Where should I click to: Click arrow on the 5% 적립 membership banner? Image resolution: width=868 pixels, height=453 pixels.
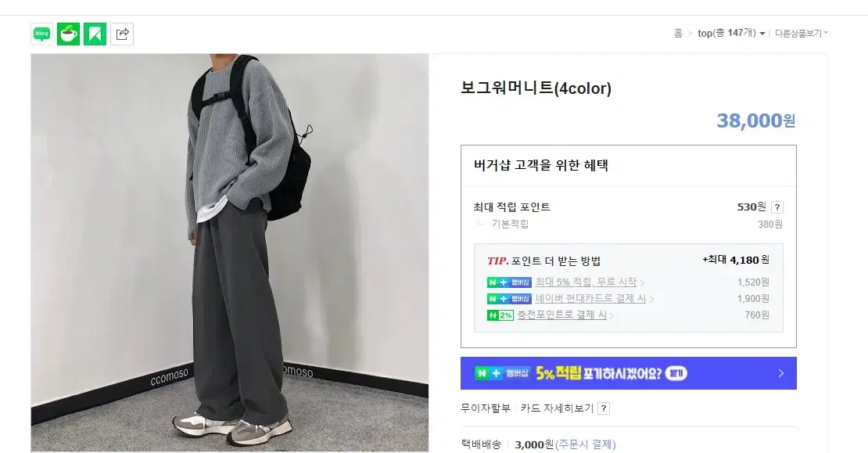pyautogui.click(x=781, y=373)
